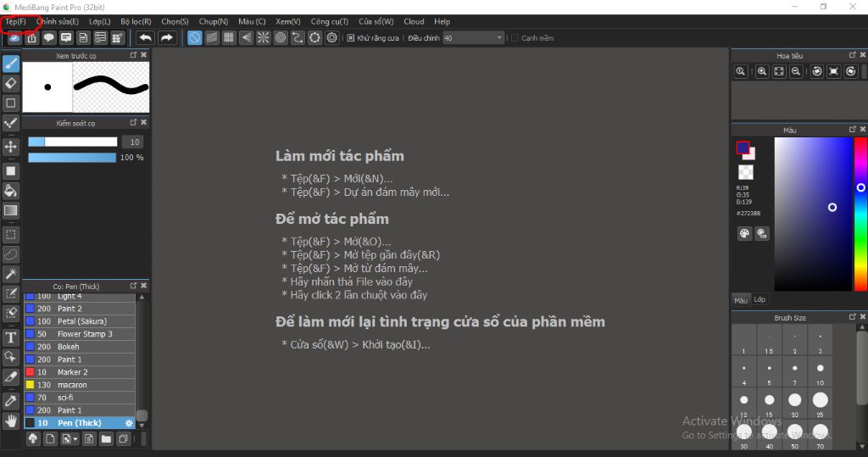Open the Help menu
The image size is (868, 457).
click(442, 21)
